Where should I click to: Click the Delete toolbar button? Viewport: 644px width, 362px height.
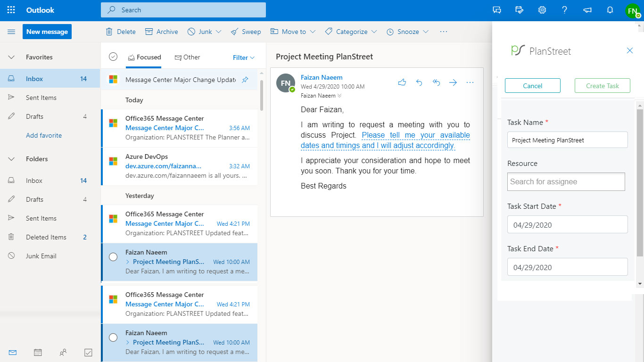pos(121,32)
